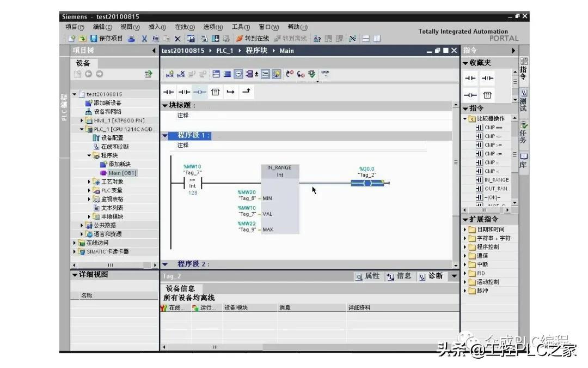The image size is (588, 368).
Task: Select the %Q0.0 Tag_2 output coil
Action: point(367,183)
